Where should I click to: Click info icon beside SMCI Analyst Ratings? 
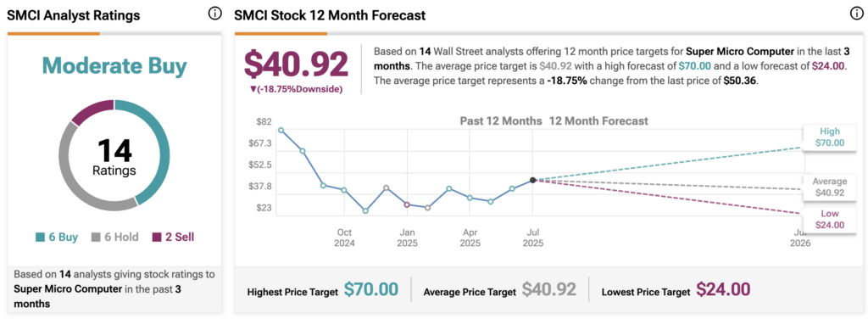(x=214, y=14)
